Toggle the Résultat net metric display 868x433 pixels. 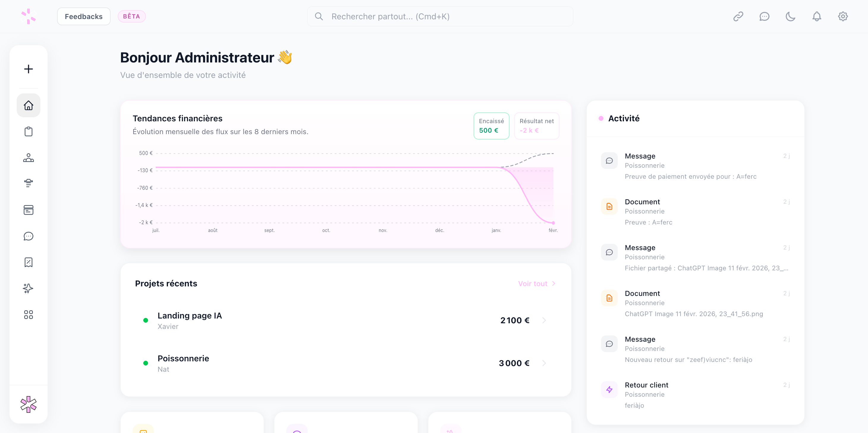[x=537, y=126]
